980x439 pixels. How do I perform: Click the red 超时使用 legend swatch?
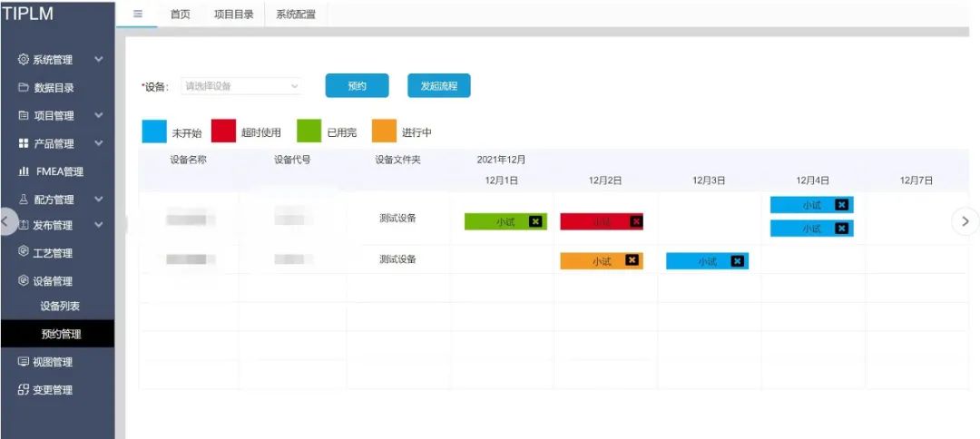point(223,132)
